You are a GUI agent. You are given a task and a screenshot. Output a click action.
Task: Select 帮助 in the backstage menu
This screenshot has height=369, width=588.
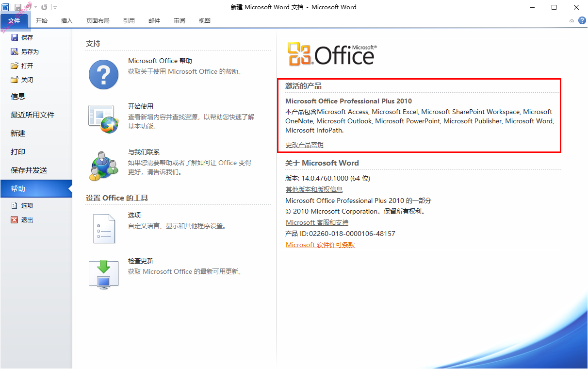[36, 189]
